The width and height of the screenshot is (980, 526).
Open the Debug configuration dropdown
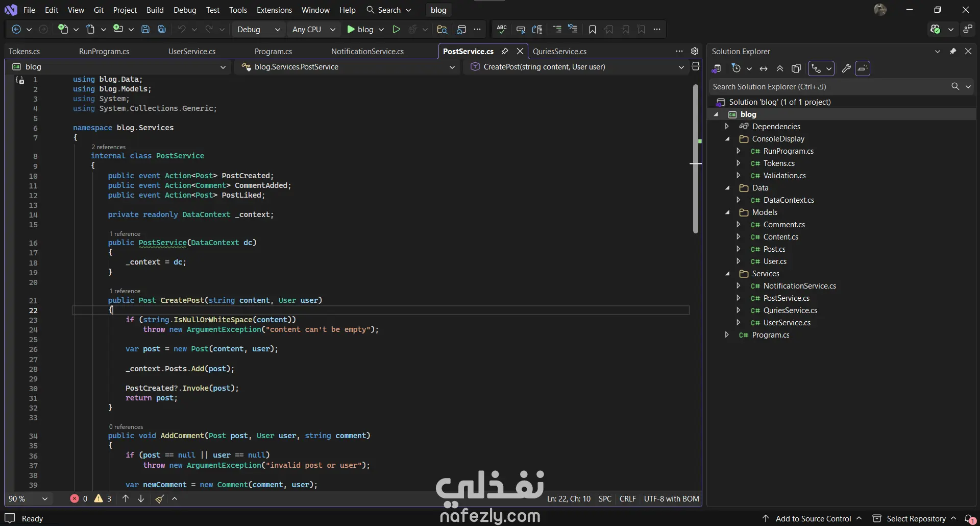pyautogui.click(x=258, y=30)
